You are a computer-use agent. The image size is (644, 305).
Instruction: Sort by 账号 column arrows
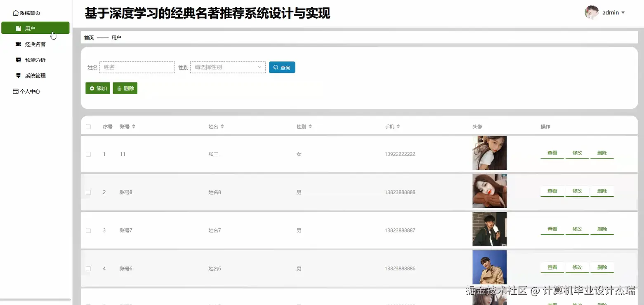[x=134, y=127]
